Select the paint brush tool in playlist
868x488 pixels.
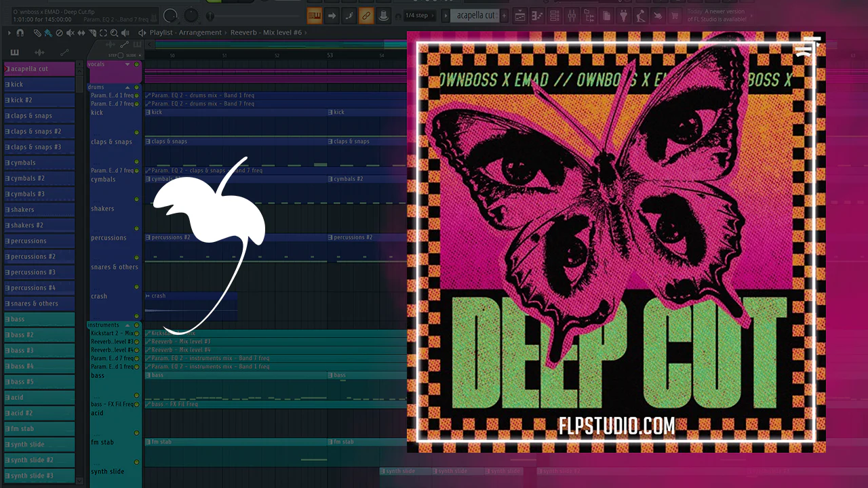pyautogui.click(x=48, y=33)
